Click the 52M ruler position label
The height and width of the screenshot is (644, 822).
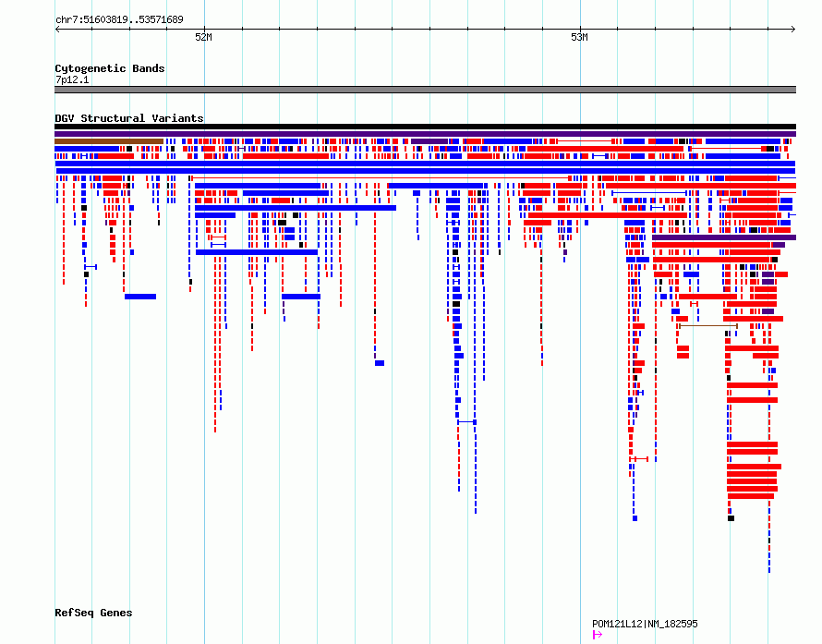(203, 37)
